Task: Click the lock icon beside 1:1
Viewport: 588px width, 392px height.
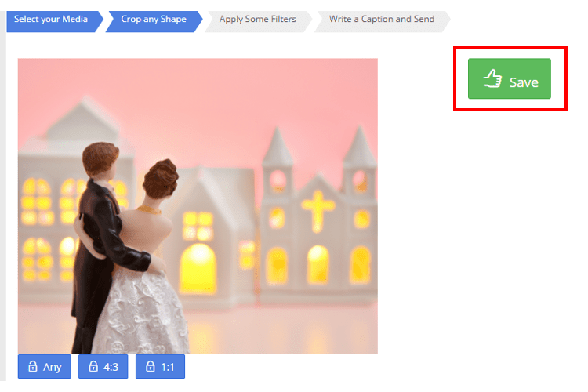Action: (x=151, y=366)
